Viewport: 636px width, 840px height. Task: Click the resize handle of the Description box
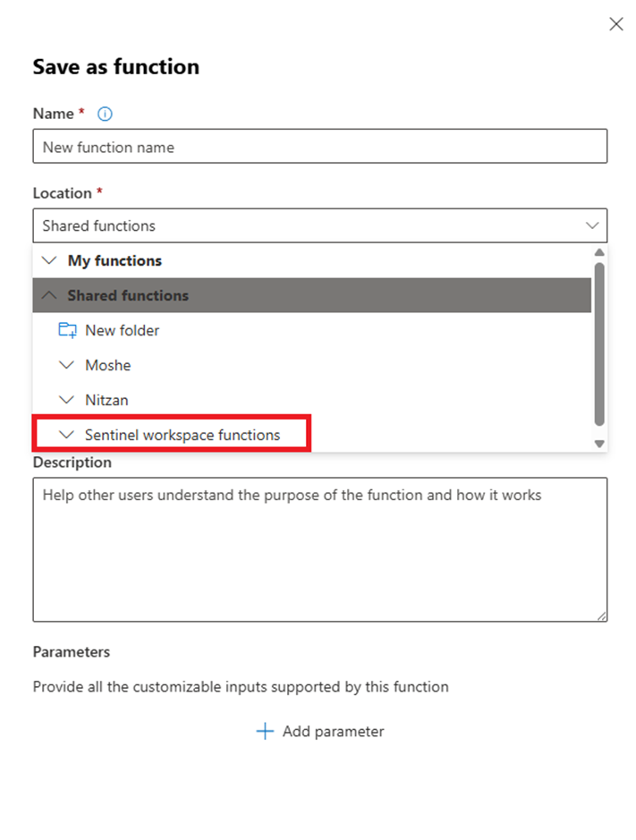click(602, 615)
